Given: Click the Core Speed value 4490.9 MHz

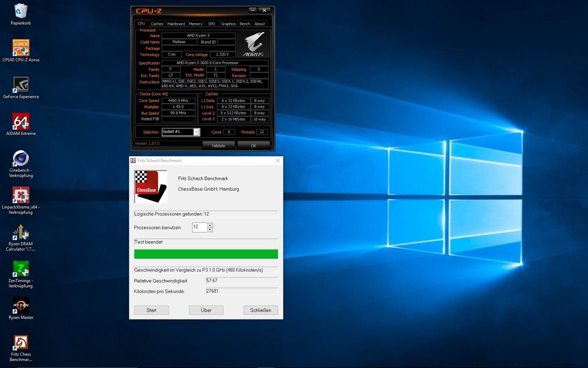Looking at the screenshot, I should tap(178, 101).
